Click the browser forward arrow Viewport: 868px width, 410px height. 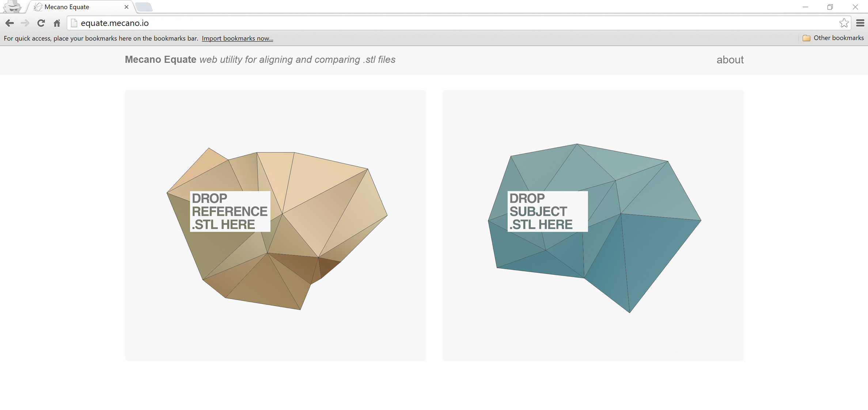[x=25, y=23]
